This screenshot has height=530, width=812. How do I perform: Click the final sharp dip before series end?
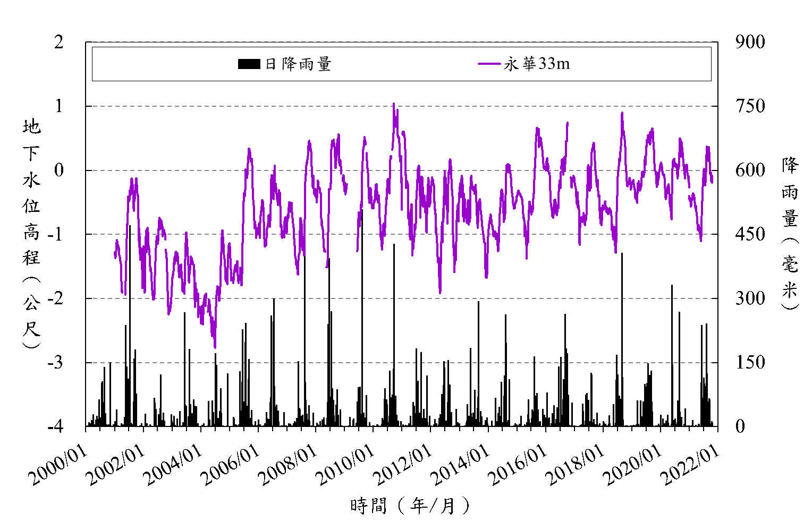[701, 240]
